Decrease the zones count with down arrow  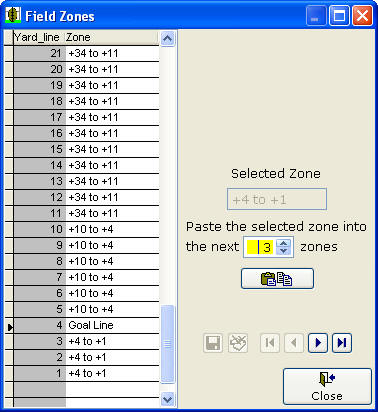(x=284, y=251)
